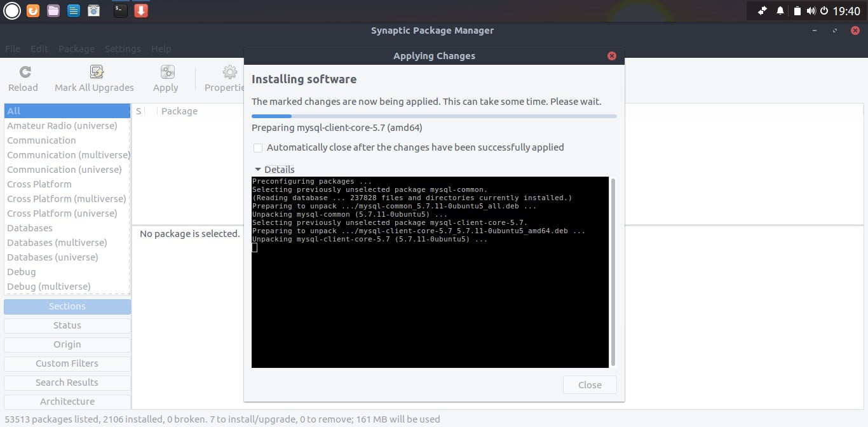This screenshot has height=427, width=868.
Task: Select Amateur Radio (universe) section
Action: [x=67, y=126]
